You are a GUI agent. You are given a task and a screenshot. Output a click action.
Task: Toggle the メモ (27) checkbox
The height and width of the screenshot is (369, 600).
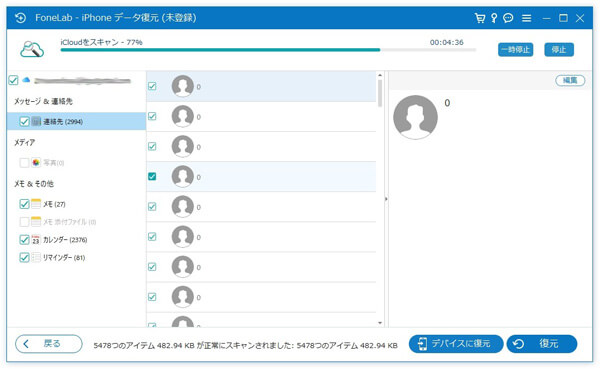pyautogui.click(x=24, y=204)
